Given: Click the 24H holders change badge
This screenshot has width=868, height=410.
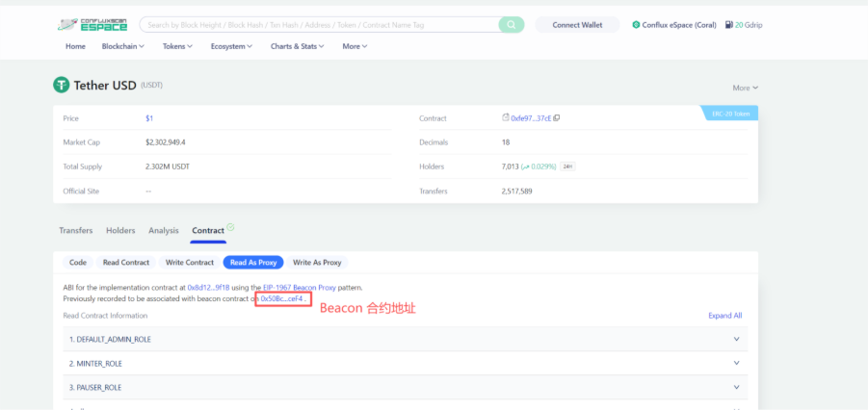Looking at the screenshot, I should 568,167.
